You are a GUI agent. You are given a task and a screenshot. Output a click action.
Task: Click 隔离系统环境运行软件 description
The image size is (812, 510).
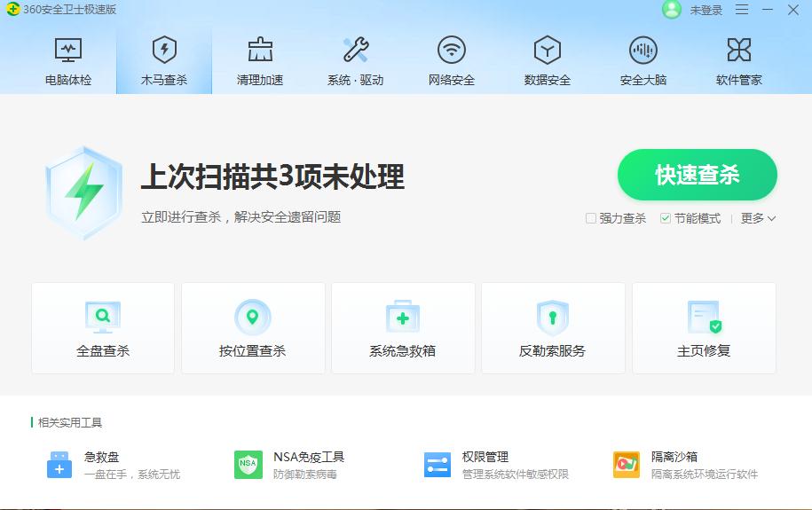point(705,475)
